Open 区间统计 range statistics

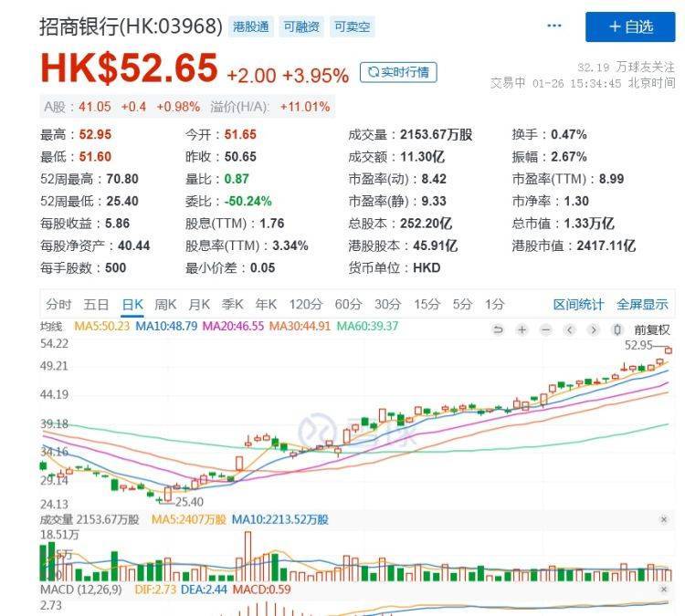click(x=578, y=304)
